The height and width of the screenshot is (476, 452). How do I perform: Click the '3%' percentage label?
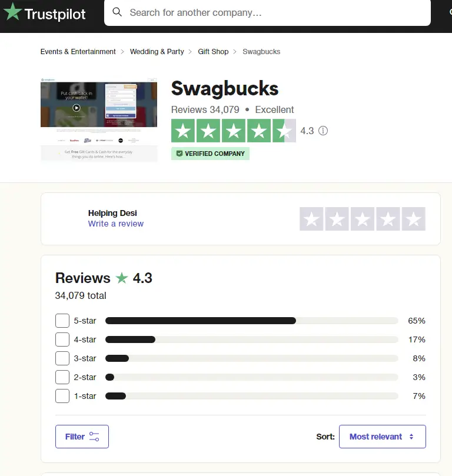point(419,377)
